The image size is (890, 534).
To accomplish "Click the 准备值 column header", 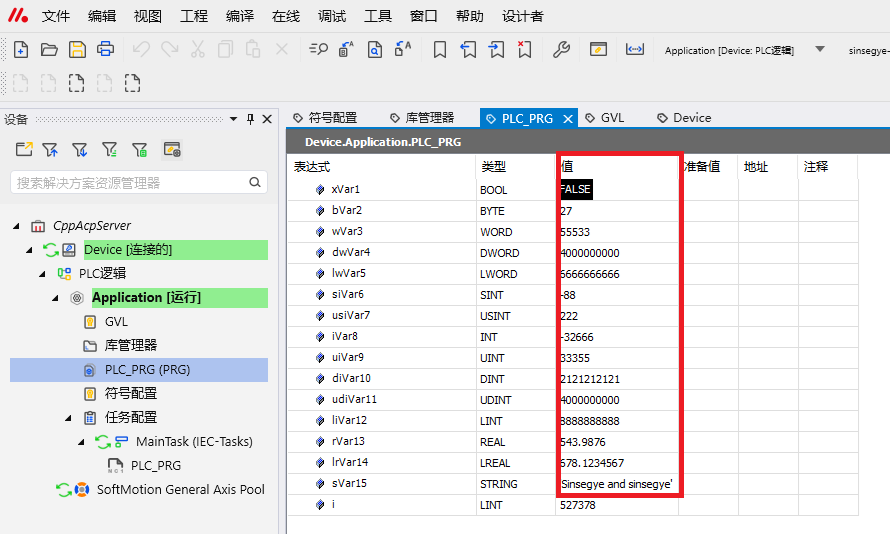I will [702, 167].
